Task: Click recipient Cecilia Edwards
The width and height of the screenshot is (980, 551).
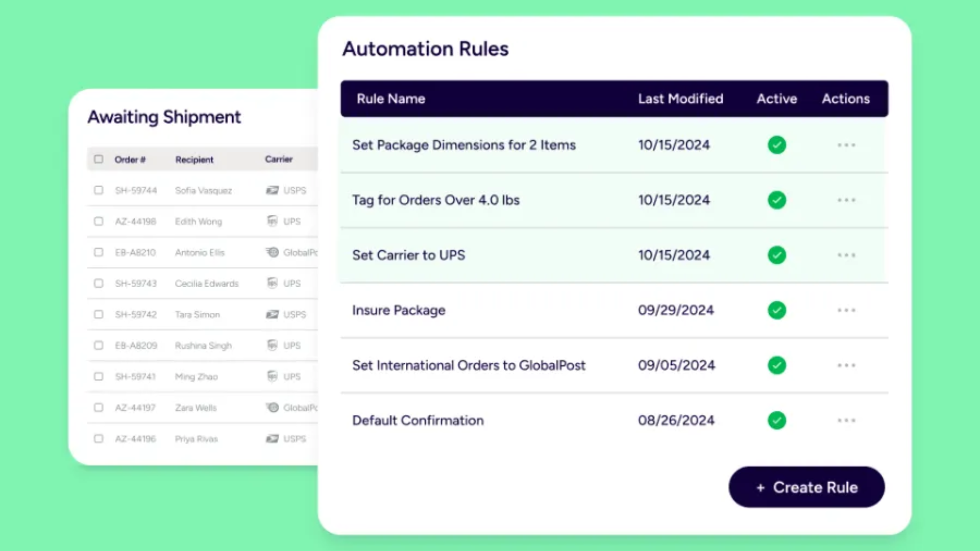Action: 207,283
